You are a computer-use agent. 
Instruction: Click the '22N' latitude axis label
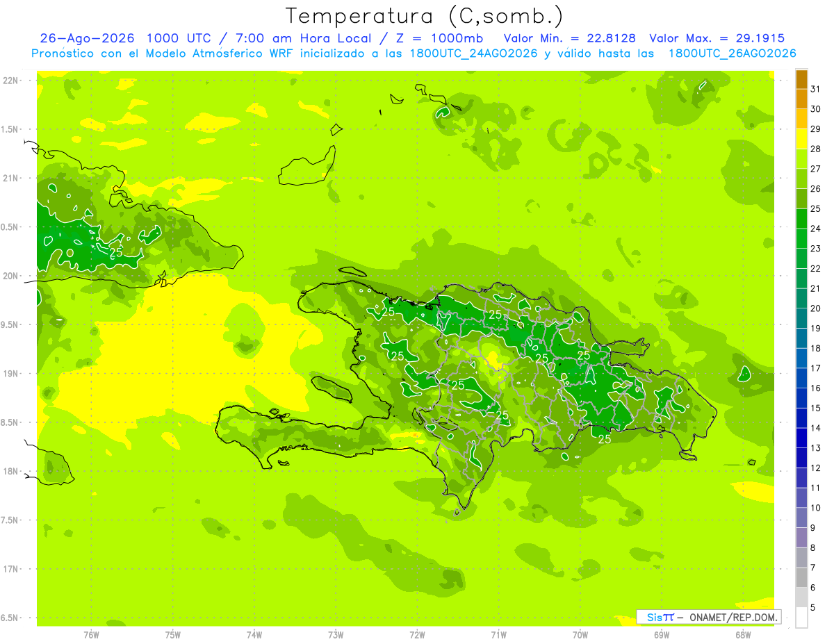pos(10,81)
